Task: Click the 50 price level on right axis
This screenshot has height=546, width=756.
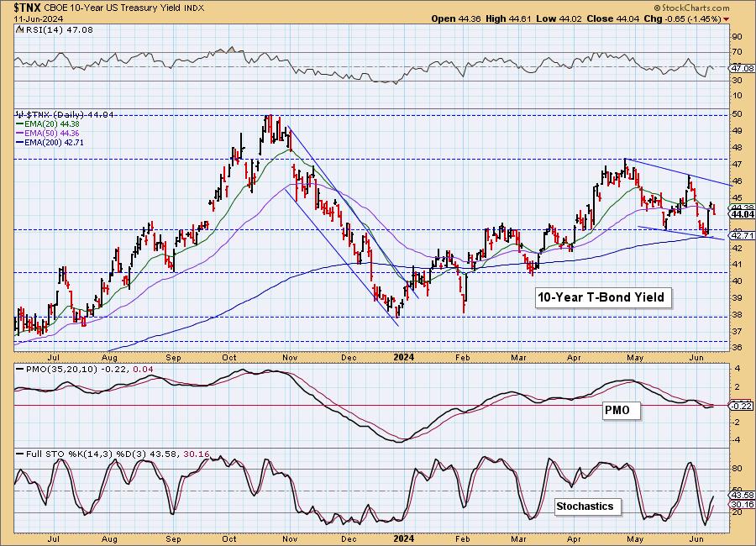Action: pyautogui.click(x=738, y=114)
